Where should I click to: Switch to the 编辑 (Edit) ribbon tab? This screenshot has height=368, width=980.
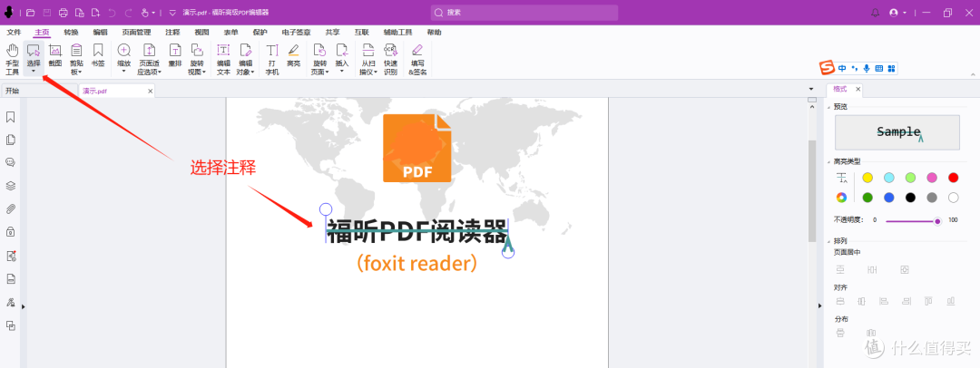100,33
